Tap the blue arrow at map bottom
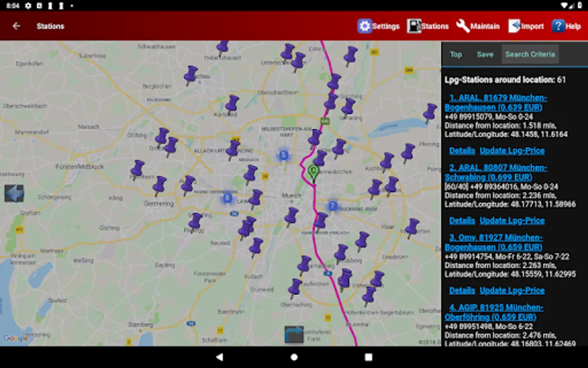Screen dimensions: 588x368 pos(294,334)
